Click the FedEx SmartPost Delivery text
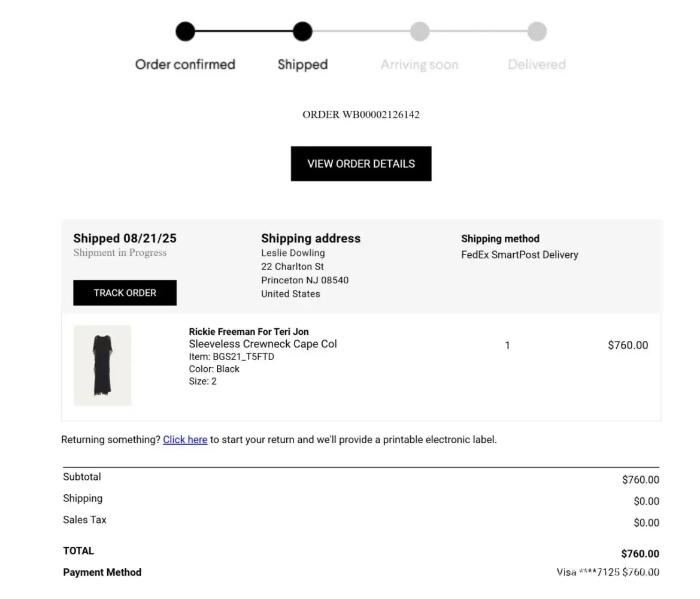 point(520,255)
